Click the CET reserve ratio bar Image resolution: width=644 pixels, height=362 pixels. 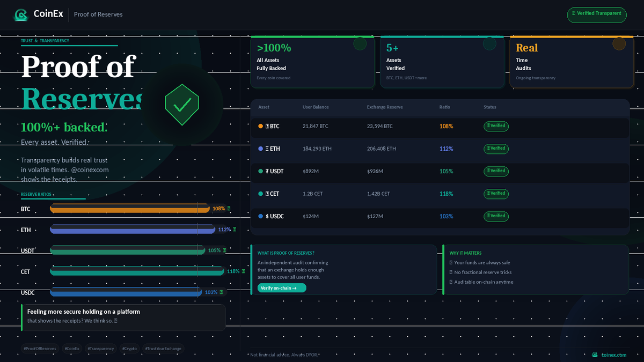point(137,271)
